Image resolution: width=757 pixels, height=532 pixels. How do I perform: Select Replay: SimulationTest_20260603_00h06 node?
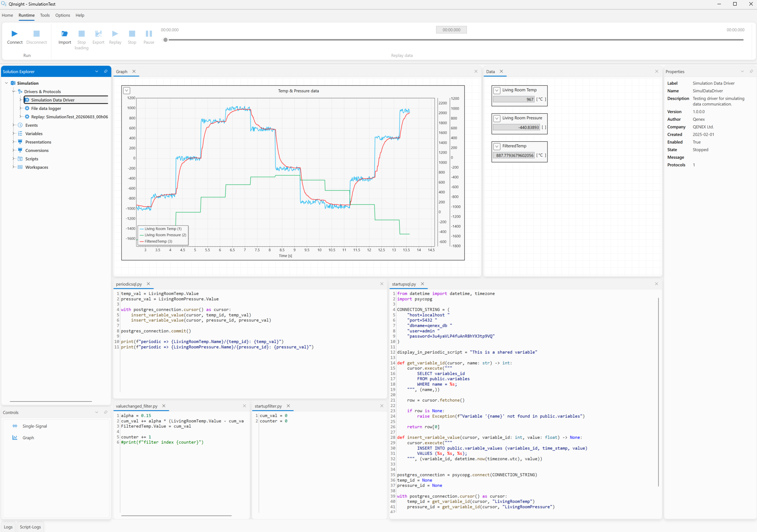(x=69, y=117)
